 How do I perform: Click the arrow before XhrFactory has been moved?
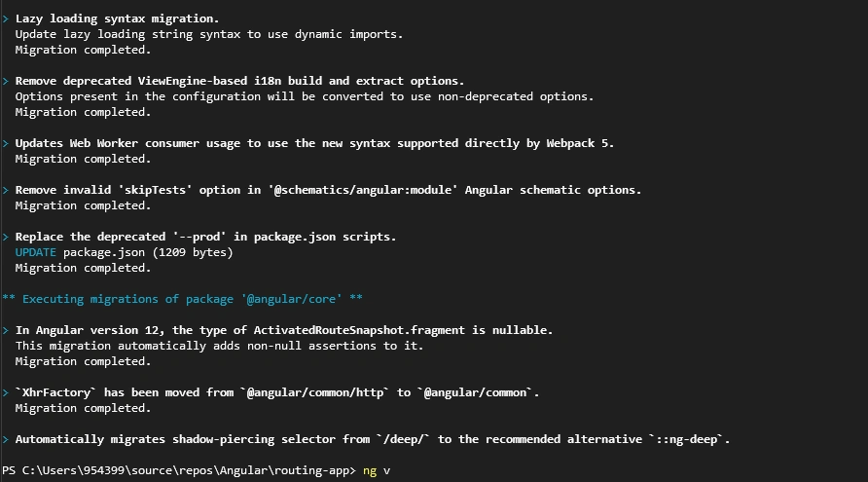[6, 392]
